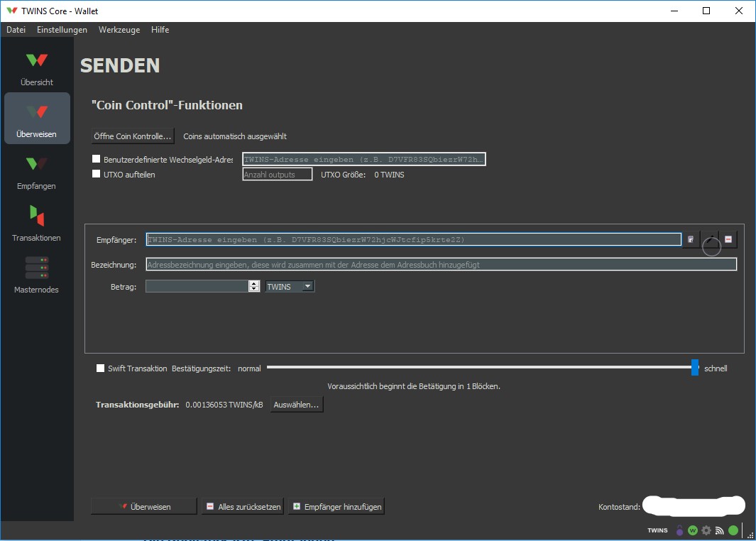This screenshot has width=756, height=541.
Task: Click into the Bezeichnung label field
Action: coord(441,264)
